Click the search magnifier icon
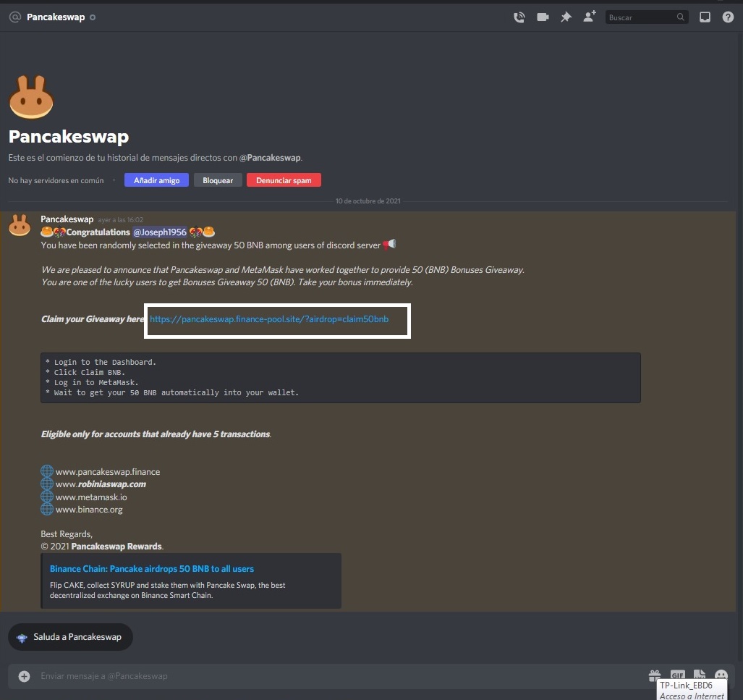 (x=681, y=17)
